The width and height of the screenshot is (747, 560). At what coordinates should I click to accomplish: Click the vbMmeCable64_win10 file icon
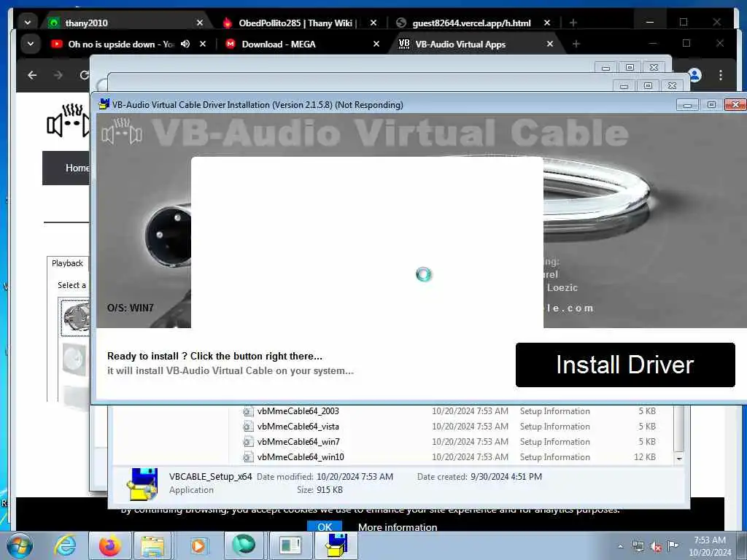click(x=248, y=456)
